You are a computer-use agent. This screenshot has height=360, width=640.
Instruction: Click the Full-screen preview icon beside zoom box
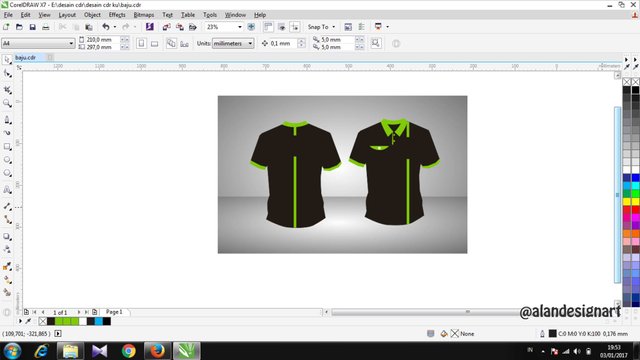(x=251, y=27)
